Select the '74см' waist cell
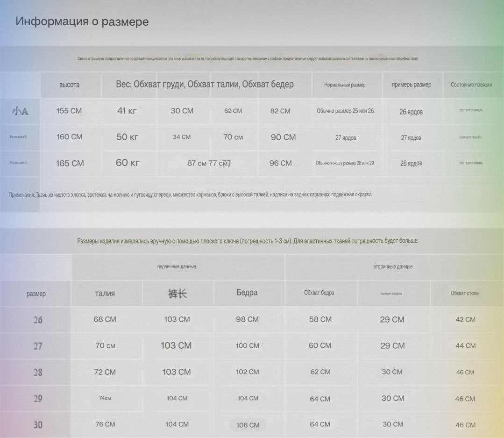Image resolution: width=504 pixels, height=438 pixels. [x=105, y=398]
